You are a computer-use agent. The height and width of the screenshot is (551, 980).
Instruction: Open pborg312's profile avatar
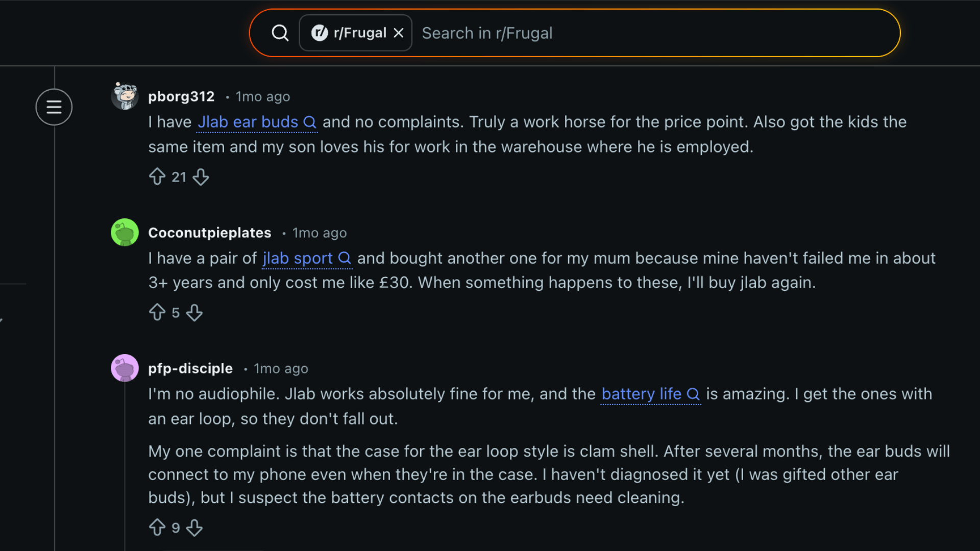pos(125,96)
